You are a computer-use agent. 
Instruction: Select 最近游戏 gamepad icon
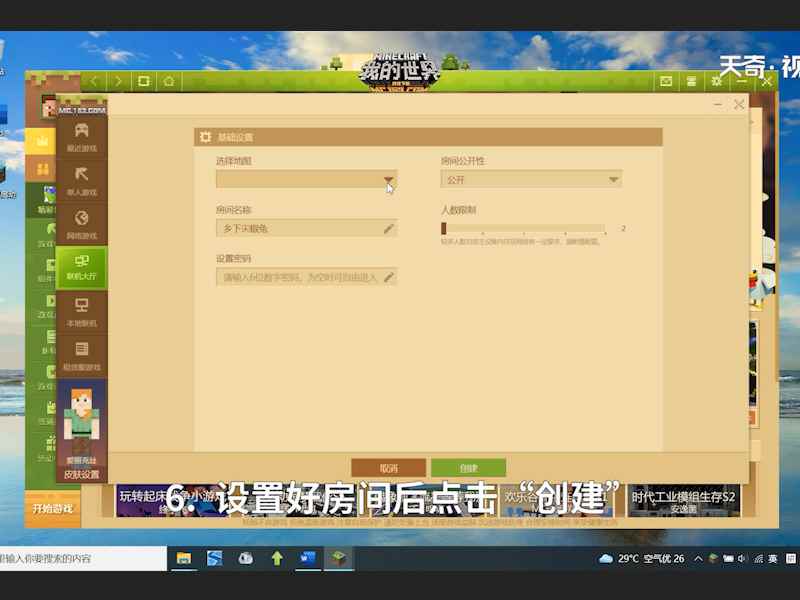click(81, 135)
